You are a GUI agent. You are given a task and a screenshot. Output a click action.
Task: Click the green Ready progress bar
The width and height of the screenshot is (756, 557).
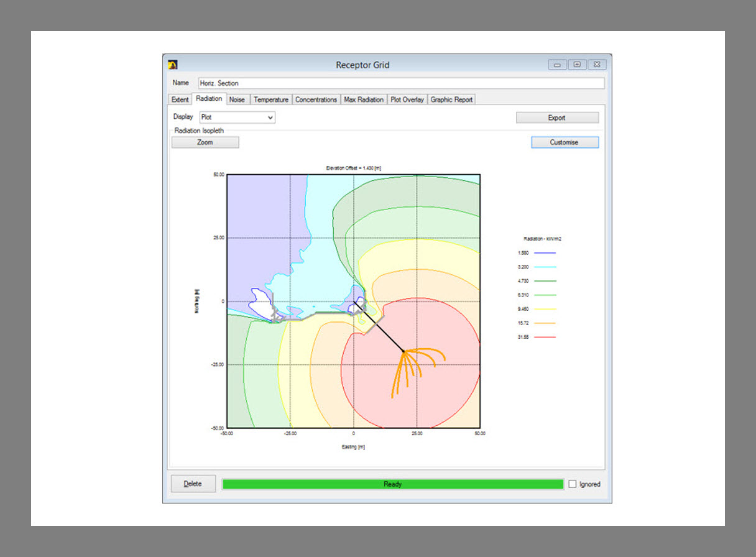393,484
